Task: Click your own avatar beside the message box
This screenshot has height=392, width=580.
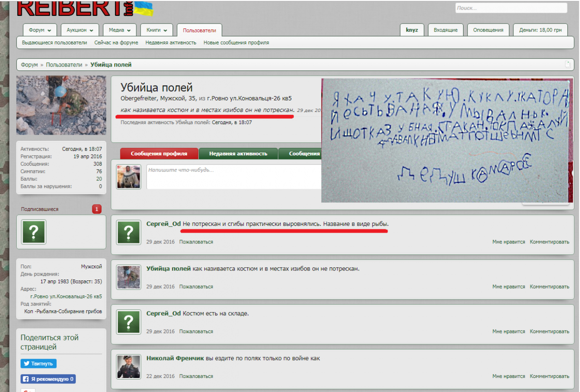Action: [x=129, y=177]
